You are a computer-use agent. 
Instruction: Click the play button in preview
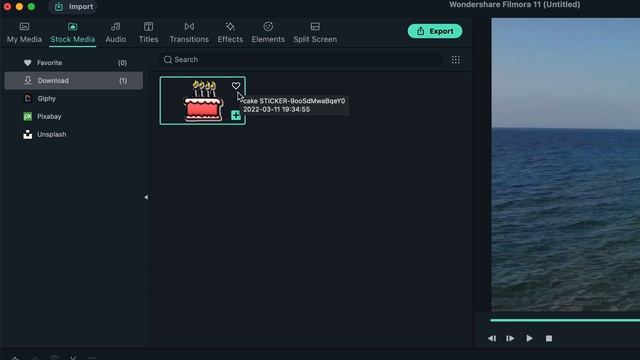(529, 338)
